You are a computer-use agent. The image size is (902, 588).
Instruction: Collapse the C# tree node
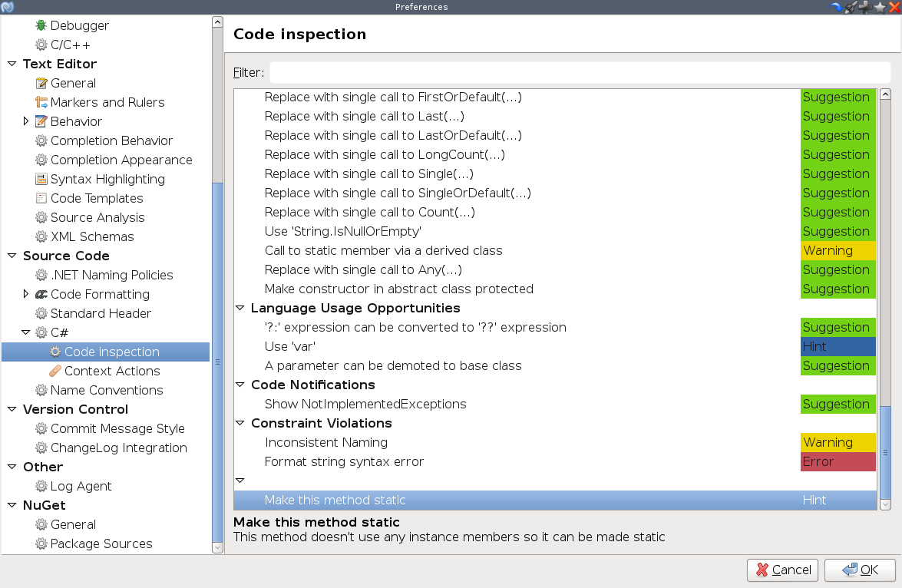pyautogui.click(x=26, y=332)
